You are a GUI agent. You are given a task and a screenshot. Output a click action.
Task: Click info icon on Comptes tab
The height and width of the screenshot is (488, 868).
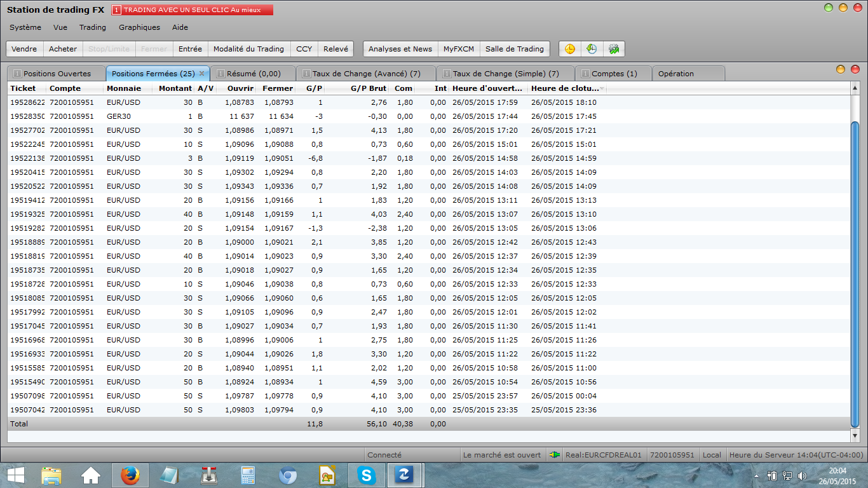(585, 74)
